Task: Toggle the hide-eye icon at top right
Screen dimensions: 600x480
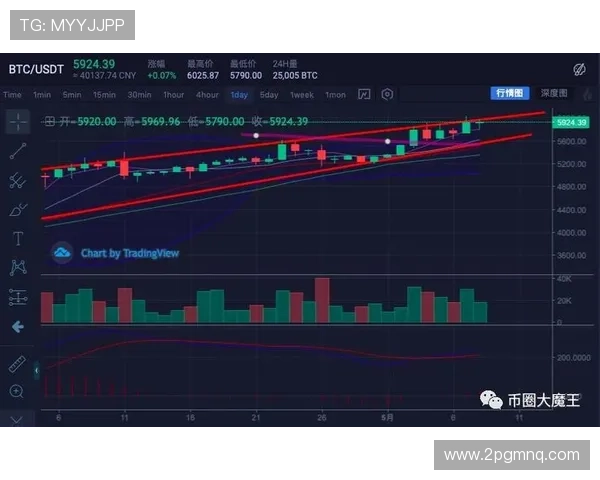Action: (x=579, y=69)
